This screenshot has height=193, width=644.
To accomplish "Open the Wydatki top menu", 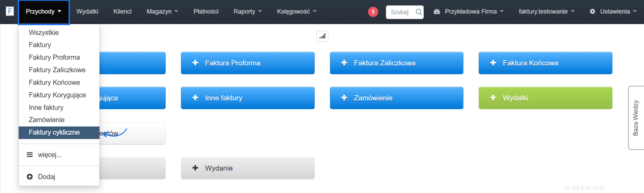I will click(x=87, y=11).
